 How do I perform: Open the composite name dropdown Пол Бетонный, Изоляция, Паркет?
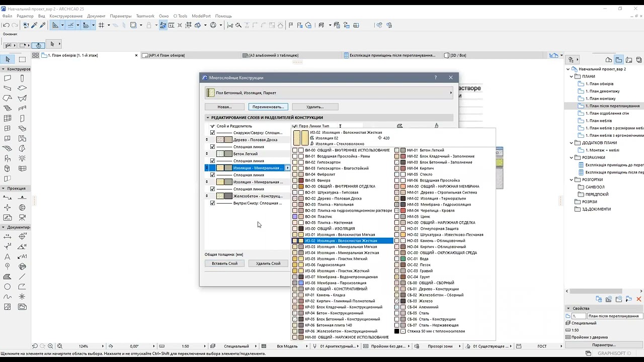tap(329, 93)
